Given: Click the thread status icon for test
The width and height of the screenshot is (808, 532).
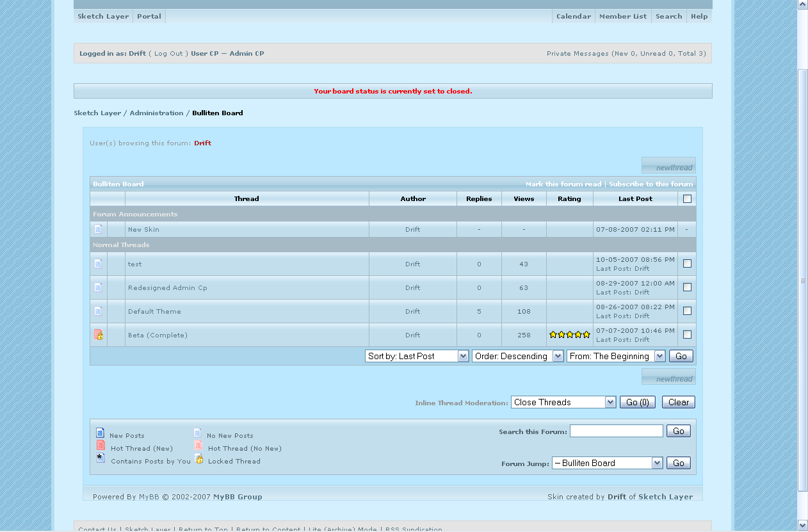Looking at the screenshot, I should 98,264.
